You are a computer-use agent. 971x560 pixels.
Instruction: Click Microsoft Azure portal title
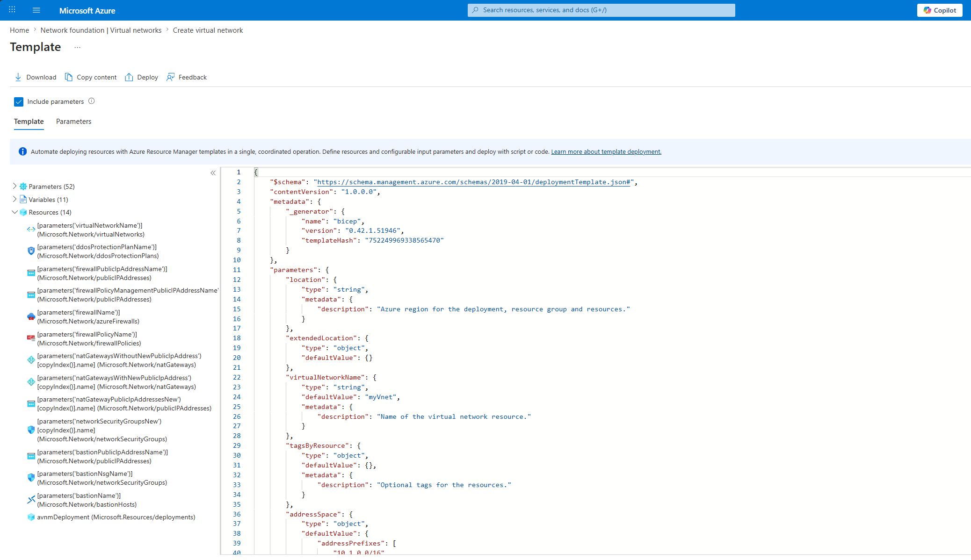pyautogui.click(x=87, y=10)
